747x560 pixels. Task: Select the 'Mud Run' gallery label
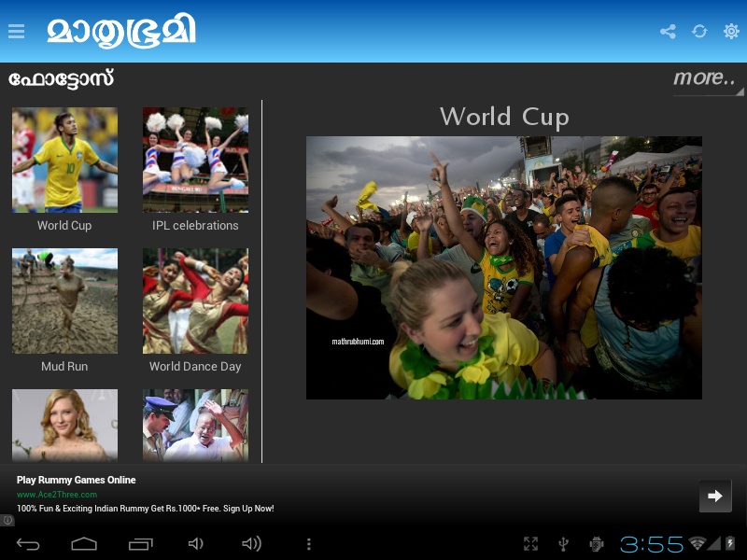pyautogui.click(x=64, y=366)
